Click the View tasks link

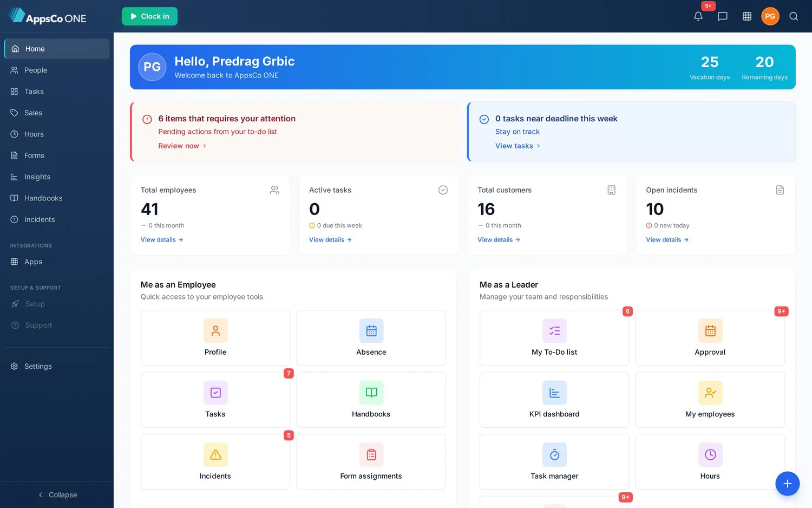(x=518, y=146)
